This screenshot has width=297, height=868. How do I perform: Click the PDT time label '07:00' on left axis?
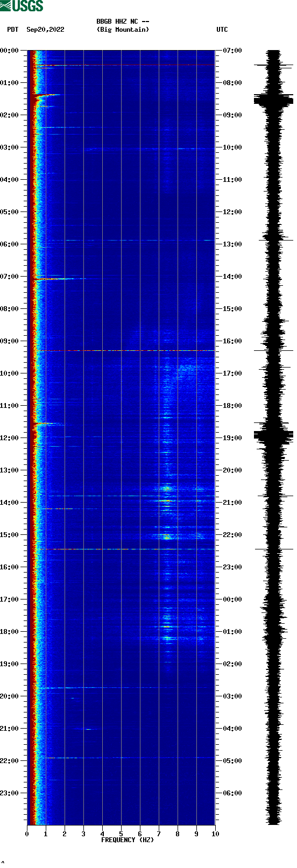coord(10,277)
